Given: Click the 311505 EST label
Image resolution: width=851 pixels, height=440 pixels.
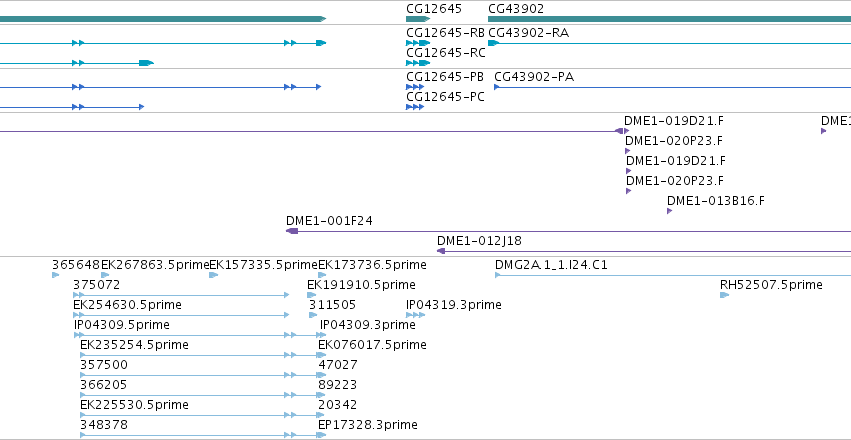Looking at the screenshot, I should tap(333, 305).
